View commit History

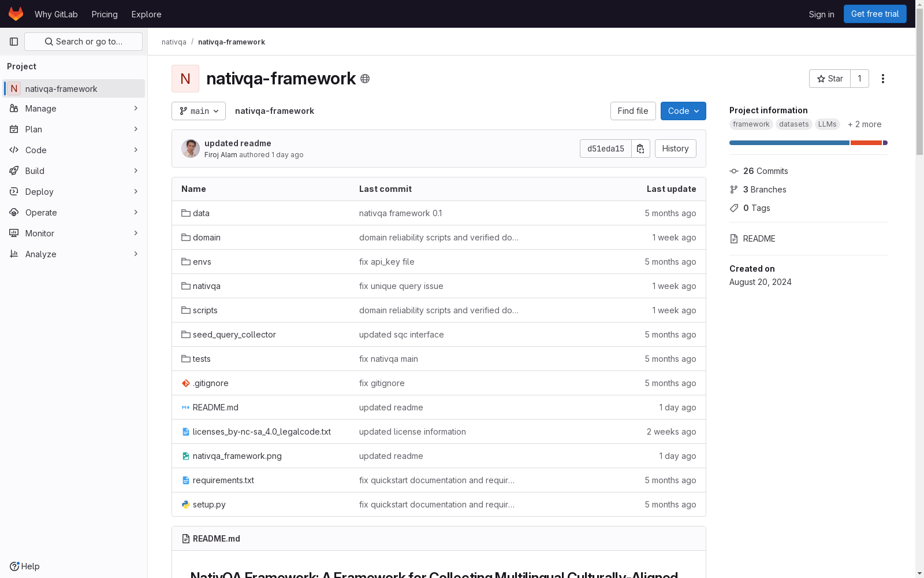tap(676, 149)
